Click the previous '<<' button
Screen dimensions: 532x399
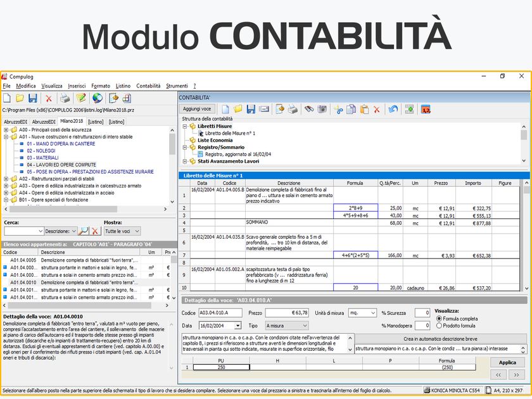498,374
